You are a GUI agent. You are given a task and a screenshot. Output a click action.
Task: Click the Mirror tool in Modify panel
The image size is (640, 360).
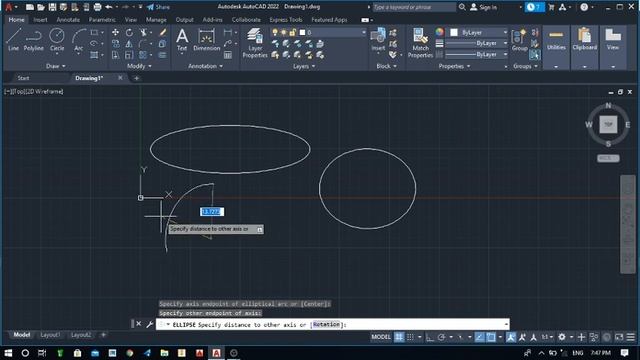point(129,44)
